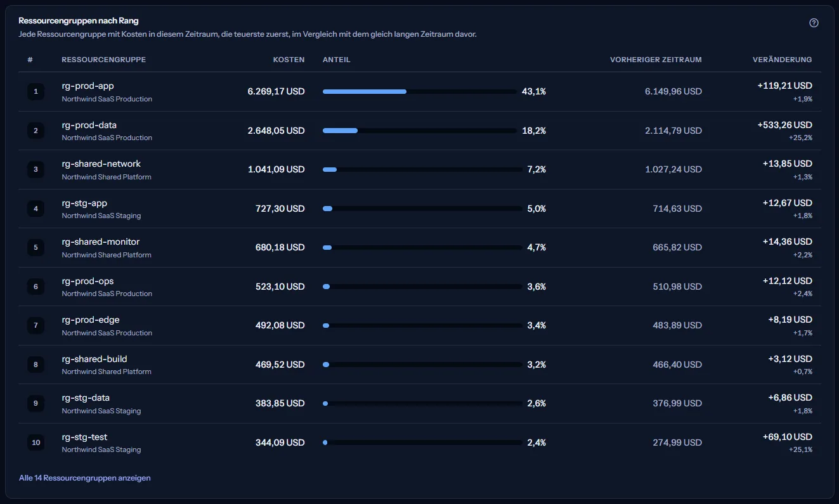
Task: Select the rg-prod-data resource group name
Action: pyautogui.click(x=89, y=125)
